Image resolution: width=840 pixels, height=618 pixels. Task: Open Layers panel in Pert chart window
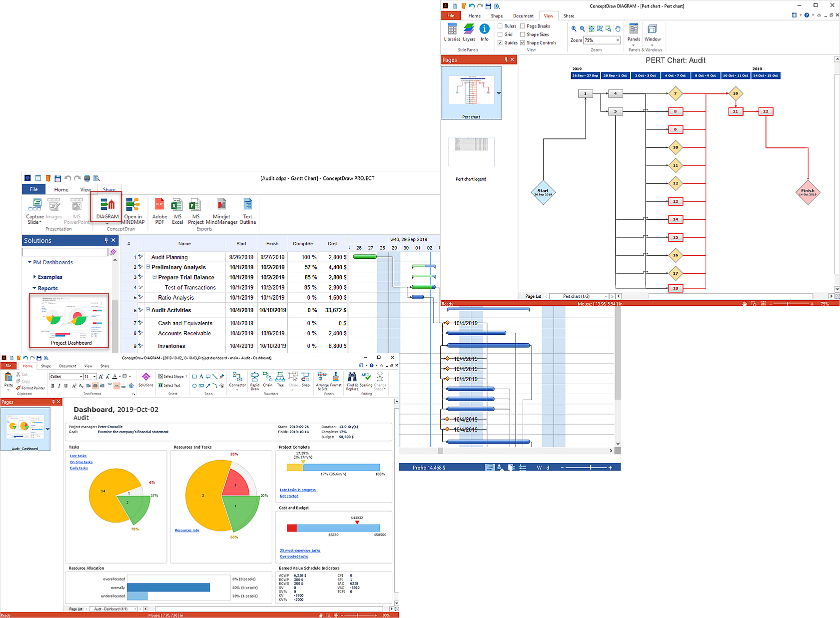pos(469,32)
